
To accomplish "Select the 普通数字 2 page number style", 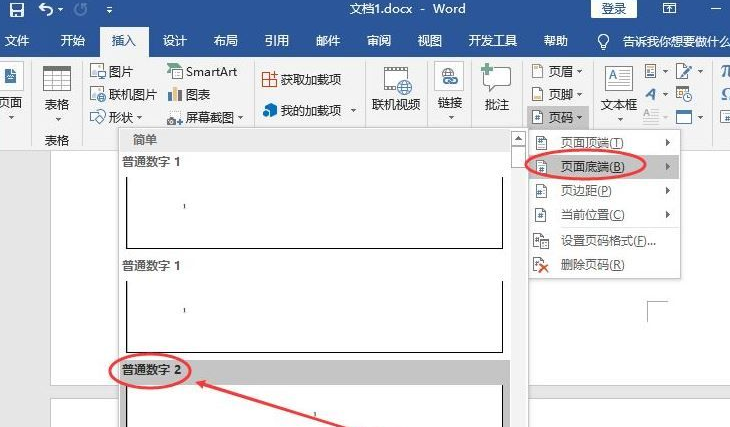I will click(x=315, y=393).
